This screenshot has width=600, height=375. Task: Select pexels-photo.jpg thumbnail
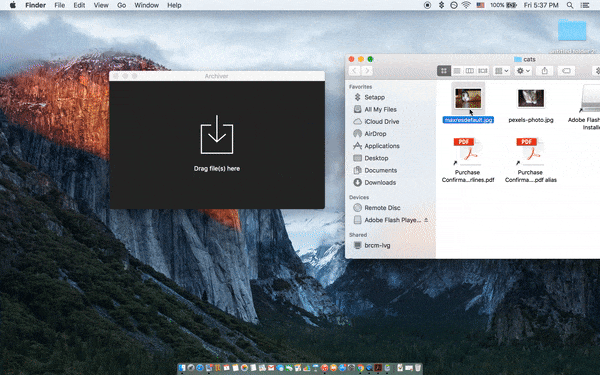[531, 98]
